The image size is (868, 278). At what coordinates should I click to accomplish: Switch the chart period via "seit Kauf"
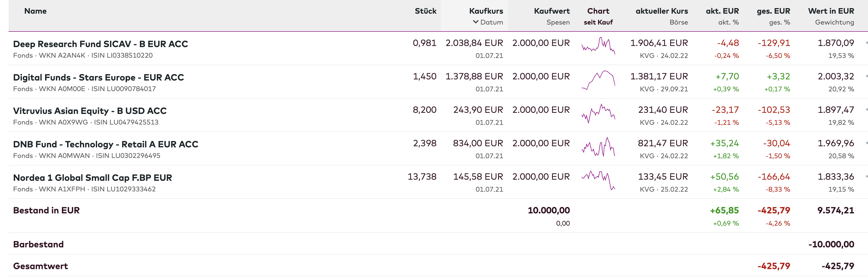click(598, 22)
